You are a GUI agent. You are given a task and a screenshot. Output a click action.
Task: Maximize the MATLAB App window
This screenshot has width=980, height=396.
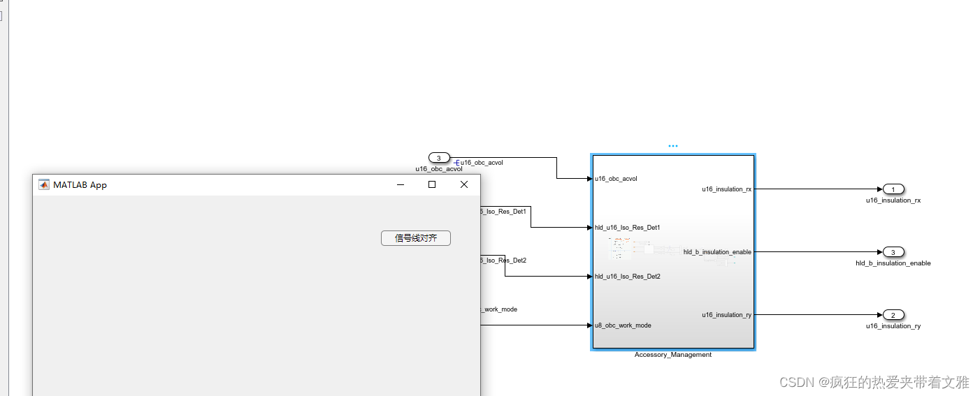432,184
